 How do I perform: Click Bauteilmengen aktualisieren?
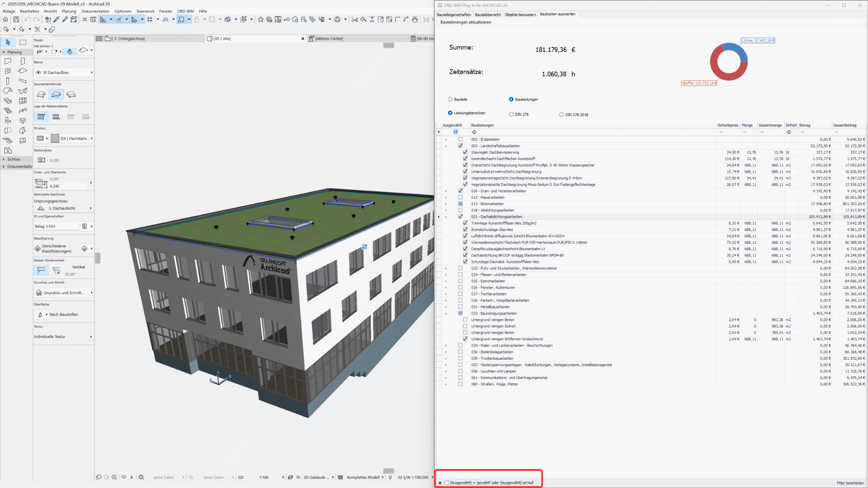(465, 22)
